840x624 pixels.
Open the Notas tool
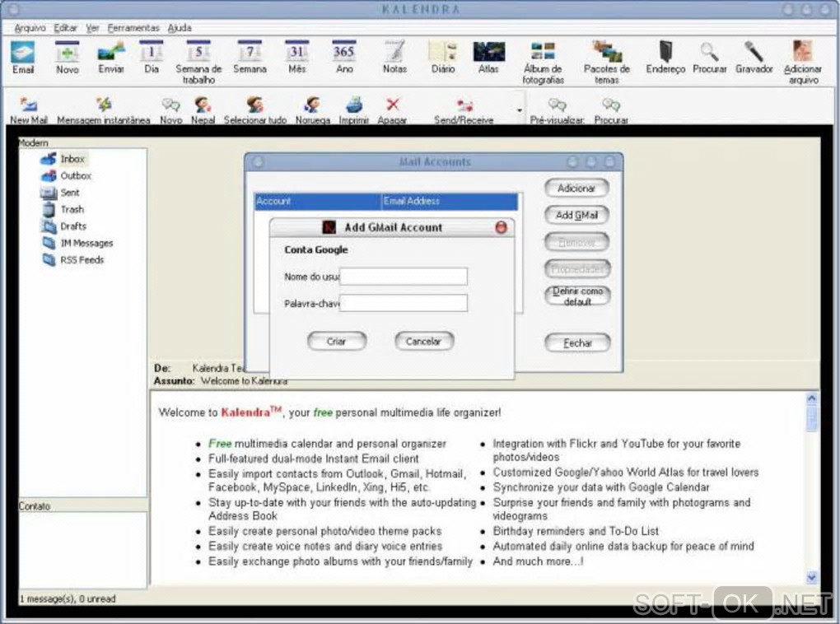394,58
